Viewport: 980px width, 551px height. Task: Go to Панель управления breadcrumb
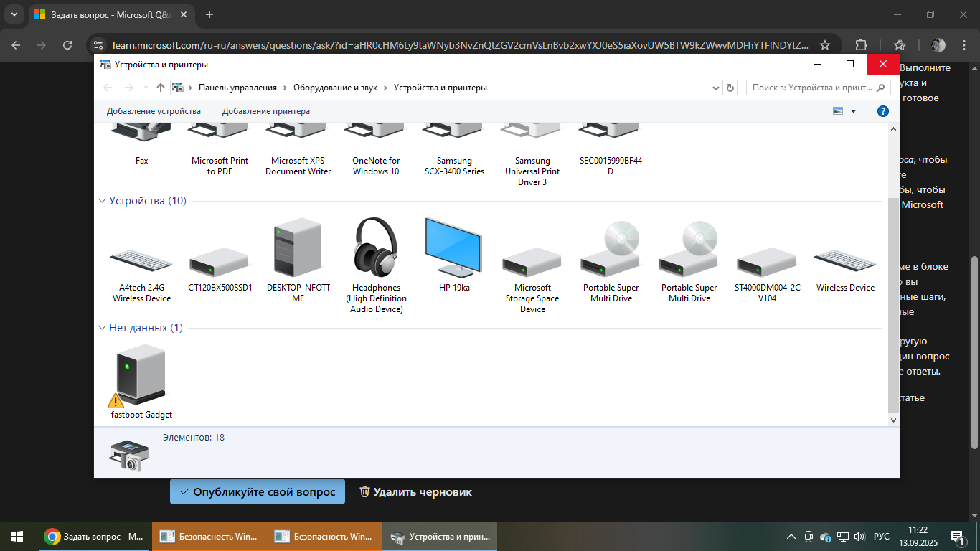click(237, 88)
